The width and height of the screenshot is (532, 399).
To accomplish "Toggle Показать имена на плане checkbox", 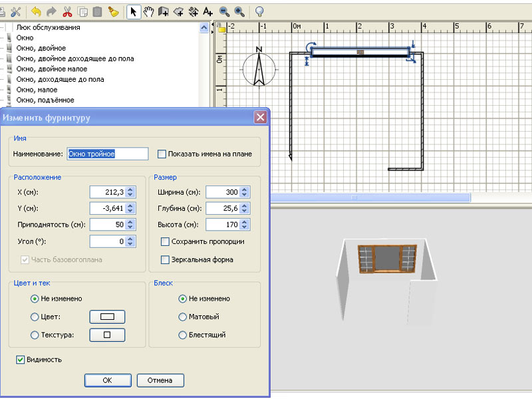I will [x=162, y=154].
